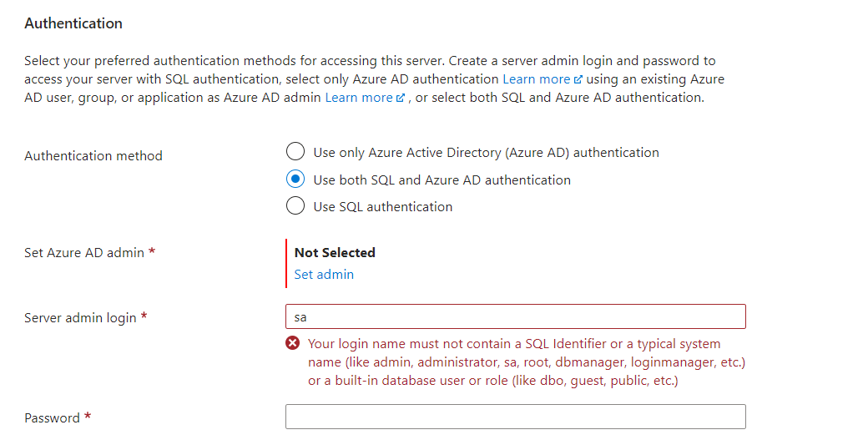Viewport: 868px width, 440px height.
Task: Click the red login name validation message
Action: pos(527,362)
